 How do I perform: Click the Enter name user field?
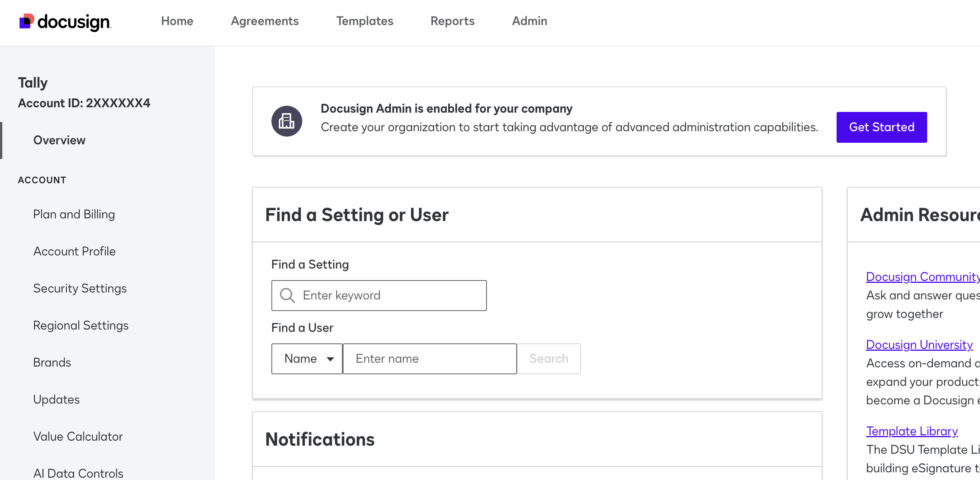coord(429,359)
